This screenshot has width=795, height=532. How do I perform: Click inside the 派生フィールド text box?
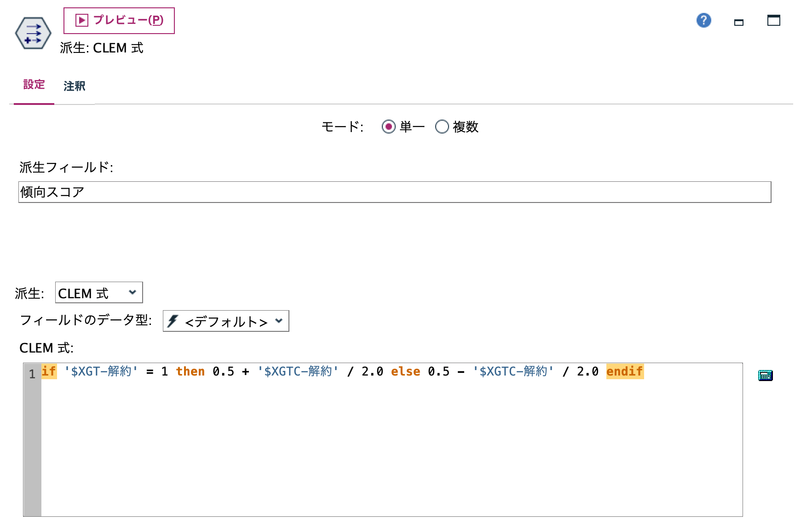[x=184, y=192]
